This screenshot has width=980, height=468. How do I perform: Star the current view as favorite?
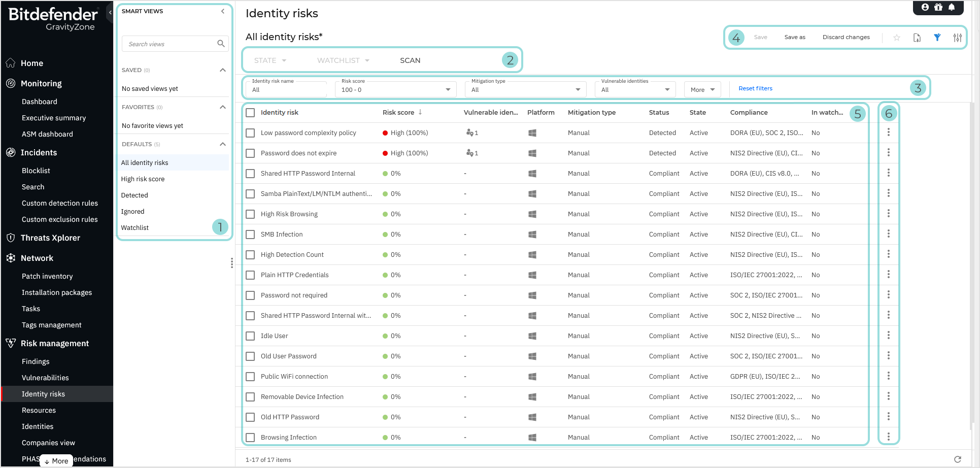coord(896,37)
